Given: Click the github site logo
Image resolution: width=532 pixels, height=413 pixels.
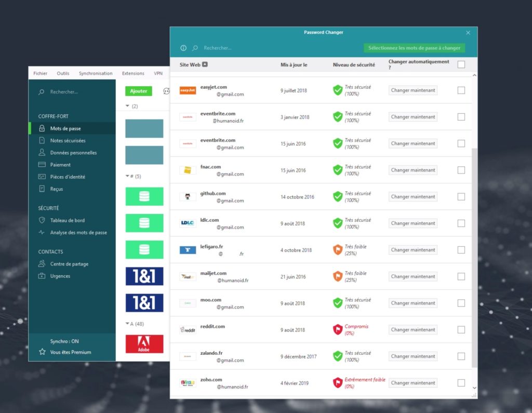Looking at the screenshot, I should [x=188, y=196].
